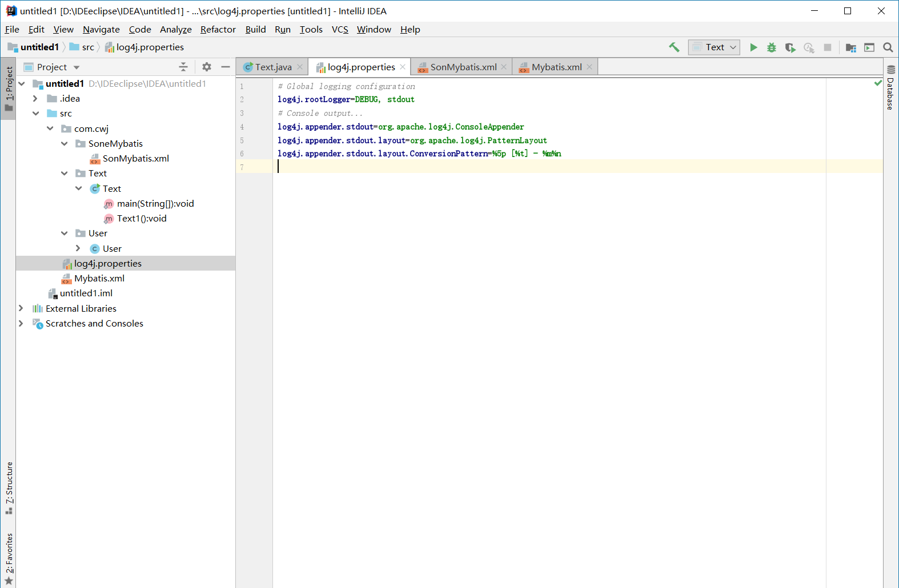Click the ConversionPattern line in editor
This screenshot has width=899, height=588.
coord(419,154)
